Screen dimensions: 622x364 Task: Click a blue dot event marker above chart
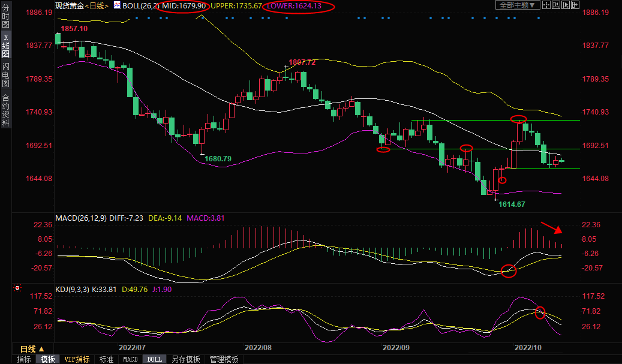(137, 17)
